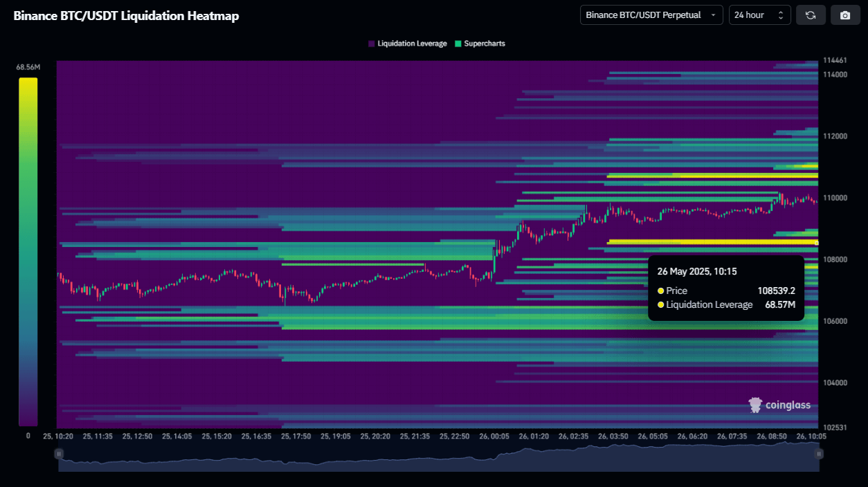
Task: Click the camera screenshot icon button
Action: pos(845,15)
